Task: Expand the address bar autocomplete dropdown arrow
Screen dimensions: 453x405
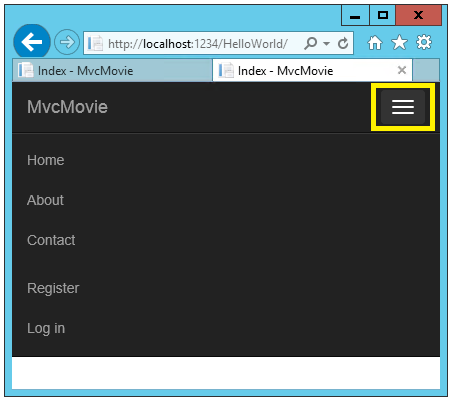Action: (326, 44)
